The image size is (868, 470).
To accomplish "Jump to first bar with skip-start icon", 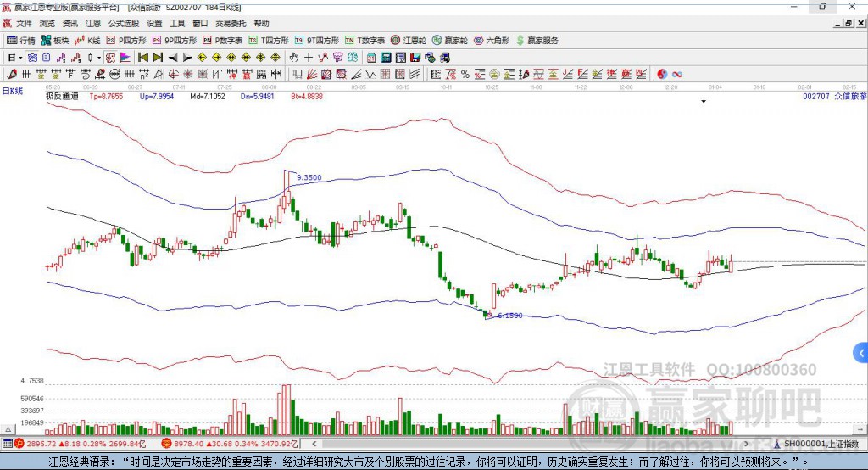I will (142, 58).
